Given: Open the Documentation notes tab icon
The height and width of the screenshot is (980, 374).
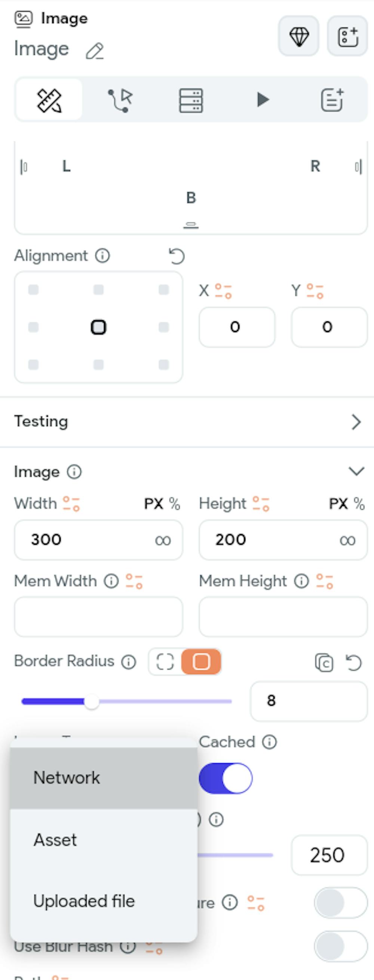Looking at the screenshot, I should tap(332, 100).
